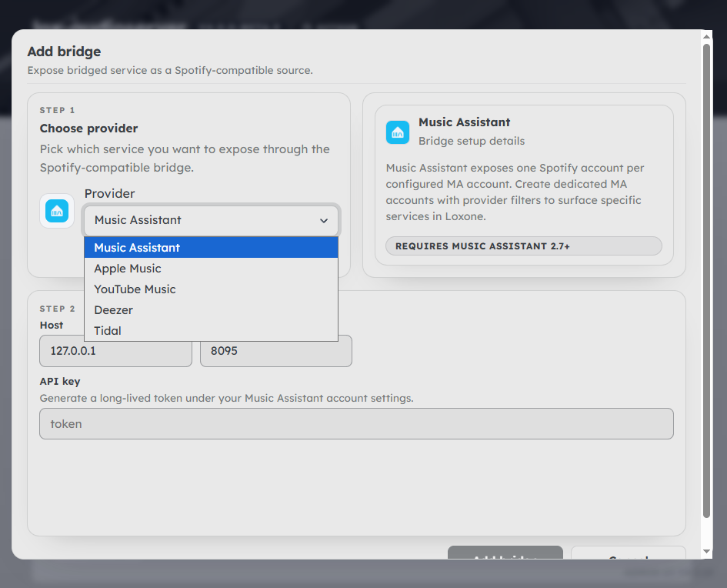
Task: Click the Provider dropdown chevron arrow
Action: coord(324,221)
